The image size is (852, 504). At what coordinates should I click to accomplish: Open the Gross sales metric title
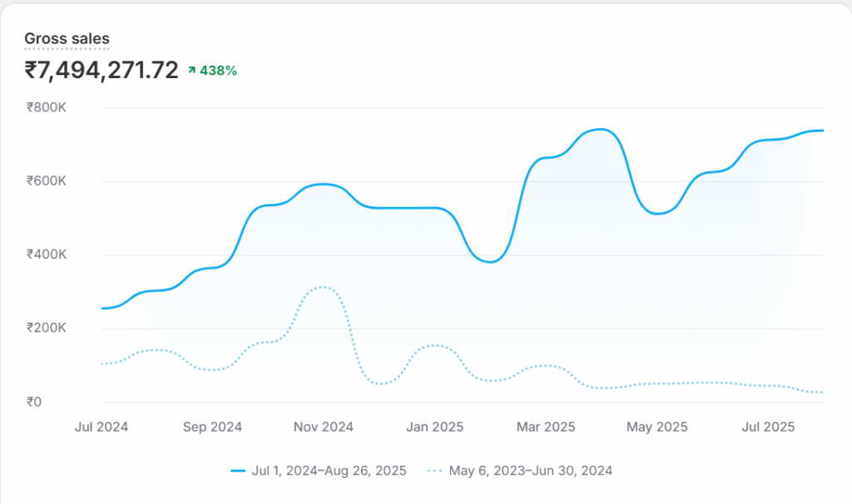point(67,38)
